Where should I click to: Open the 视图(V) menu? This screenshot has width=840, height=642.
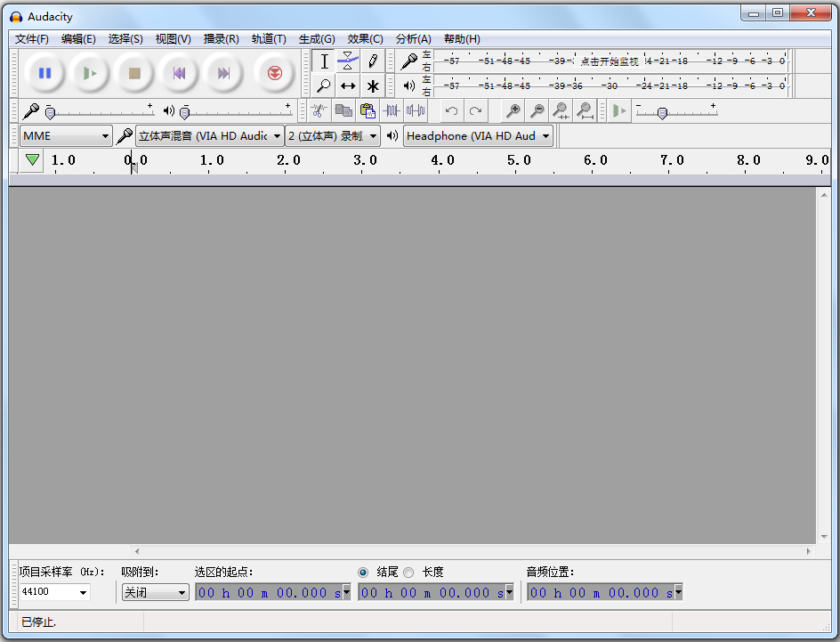pyautogui.click(x=173, y=39)
